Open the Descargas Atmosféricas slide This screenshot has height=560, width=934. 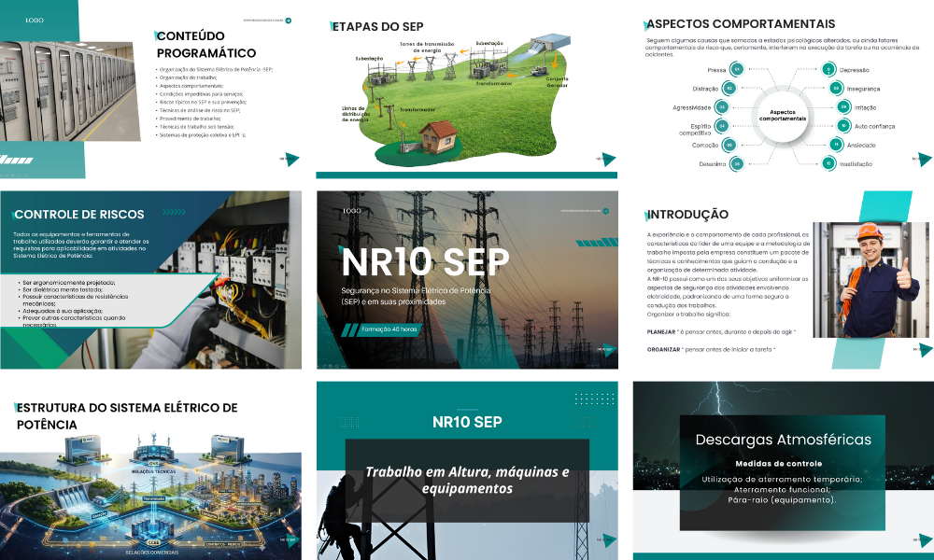783,467
